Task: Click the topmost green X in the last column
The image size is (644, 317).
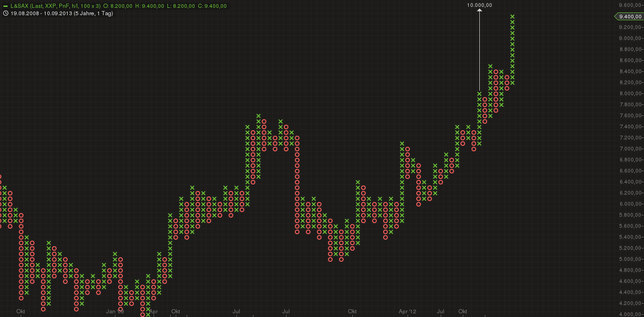Action: tap(512, 17)
